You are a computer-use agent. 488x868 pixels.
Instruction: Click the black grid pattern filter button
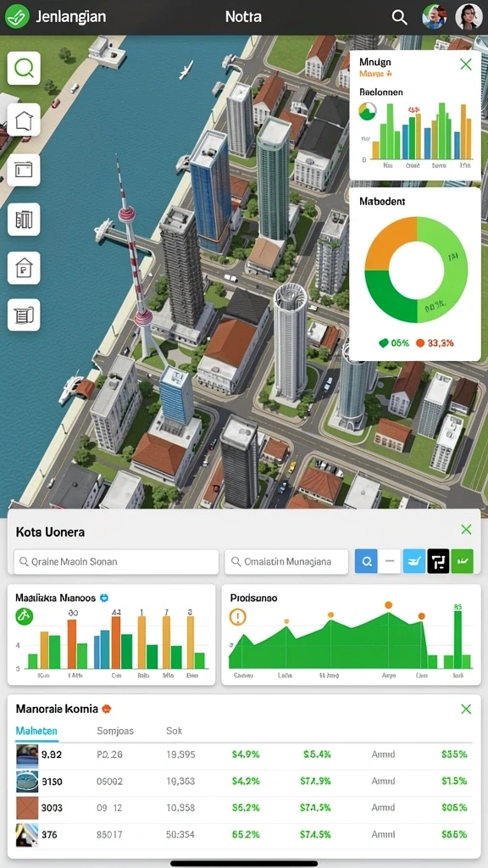tap(438, 561)
